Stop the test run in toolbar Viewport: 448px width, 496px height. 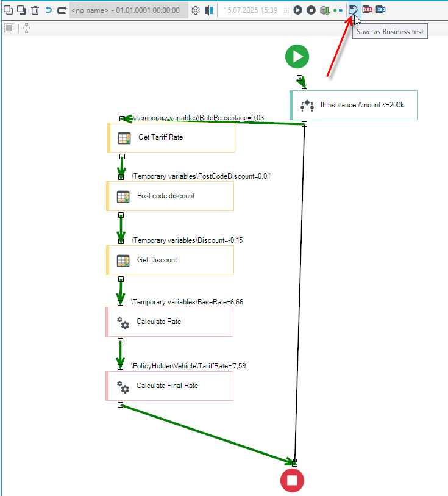pos(311,10)
